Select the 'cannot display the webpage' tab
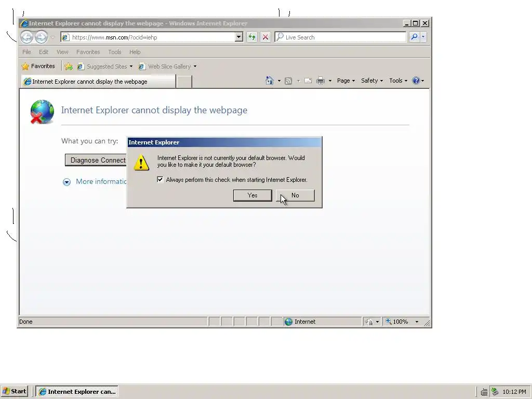This screenshot has width=532, height=399. tap(98, 82)
